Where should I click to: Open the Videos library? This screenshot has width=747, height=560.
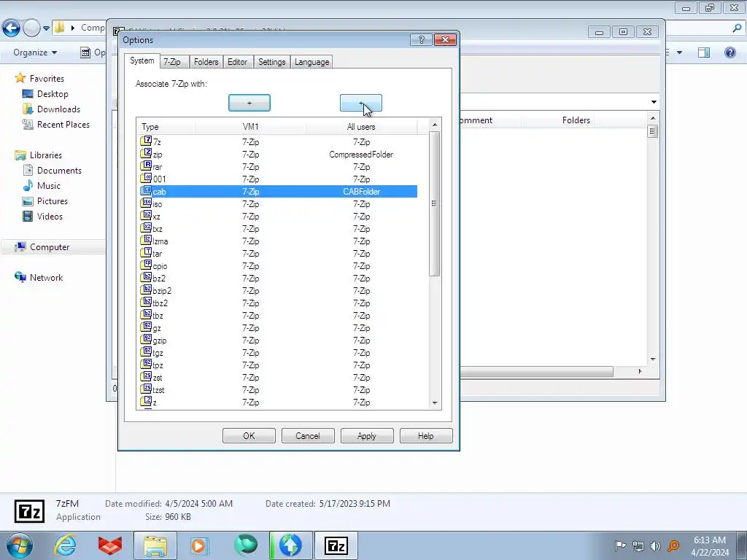pos(50,216)
